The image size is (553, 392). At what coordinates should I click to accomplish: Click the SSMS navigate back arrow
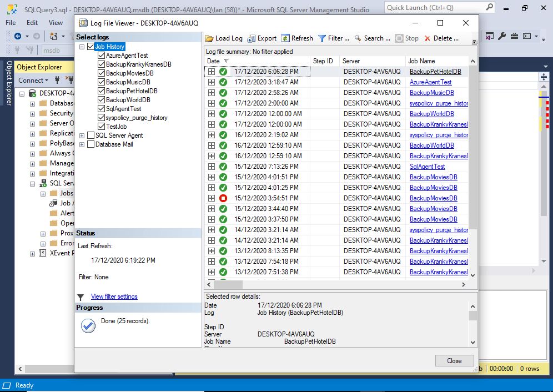coord(18,36)
